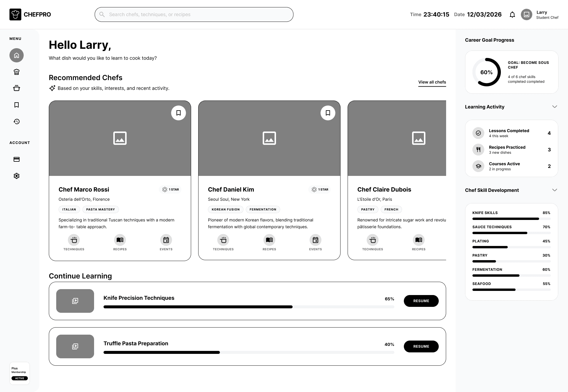Open the history sidebar icon
568x392 pixels.
click(x=17, y=122)
